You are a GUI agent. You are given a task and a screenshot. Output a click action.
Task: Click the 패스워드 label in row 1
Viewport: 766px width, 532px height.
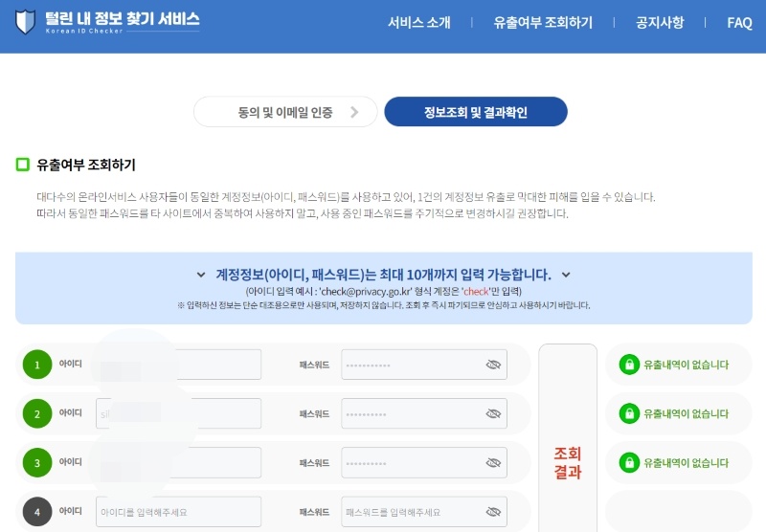pyautogui.click(x=314, y=365)
